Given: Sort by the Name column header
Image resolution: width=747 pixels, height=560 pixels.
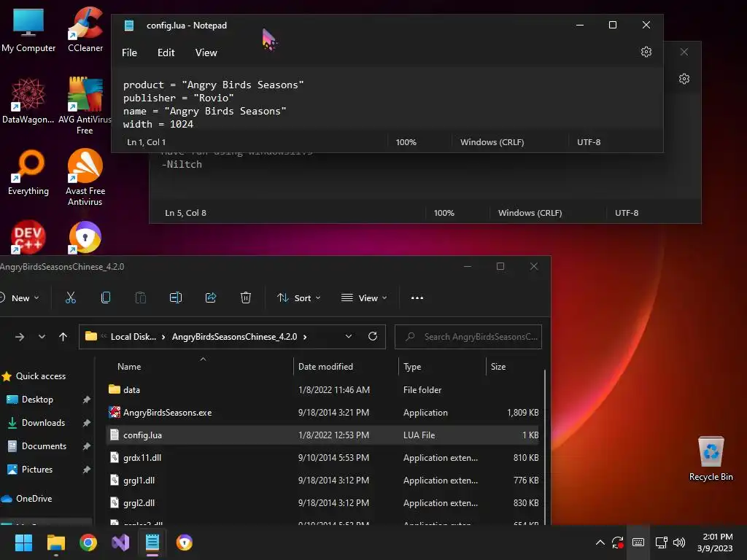Looking at the screenshot, I should (x=129, y=367).
